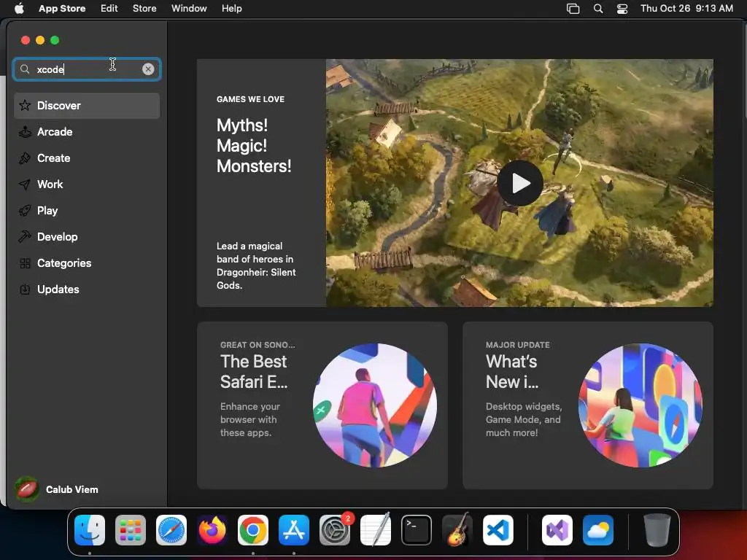The width and height of the screenshot is (747, 560).
Task: Click the search magnifier icon in field
Action: tap(25, 69)
